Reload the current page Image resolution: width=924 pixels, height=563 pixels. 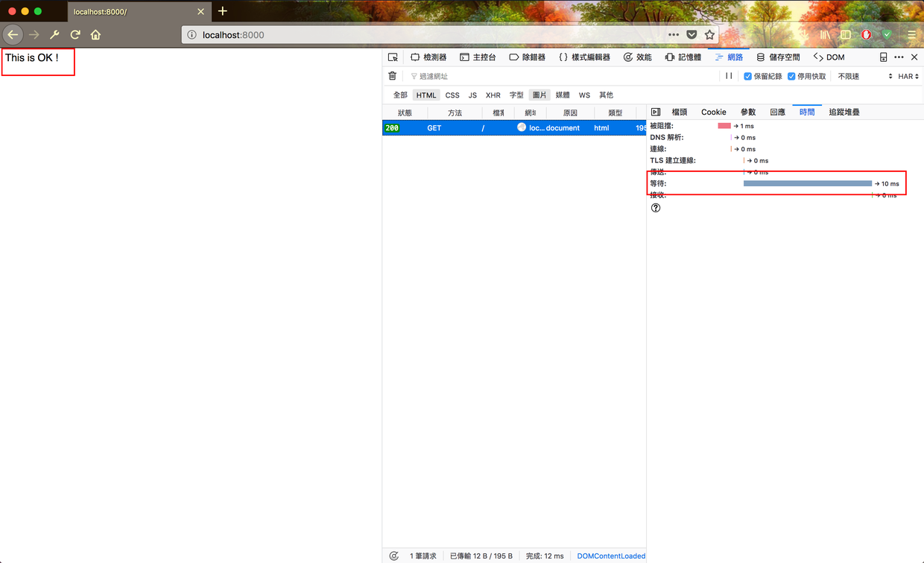tap(75, 35)
